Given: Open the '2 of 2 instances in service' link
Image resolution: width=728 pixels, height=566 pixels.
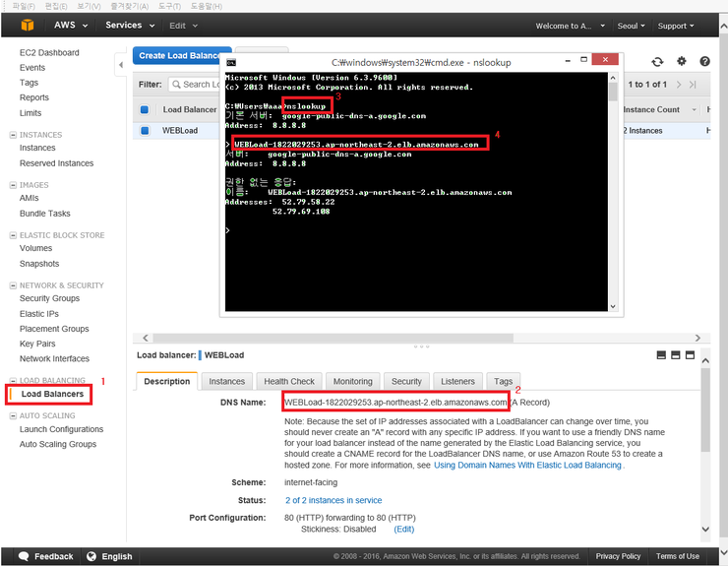Looking at the screenshot, I should 334,501.
